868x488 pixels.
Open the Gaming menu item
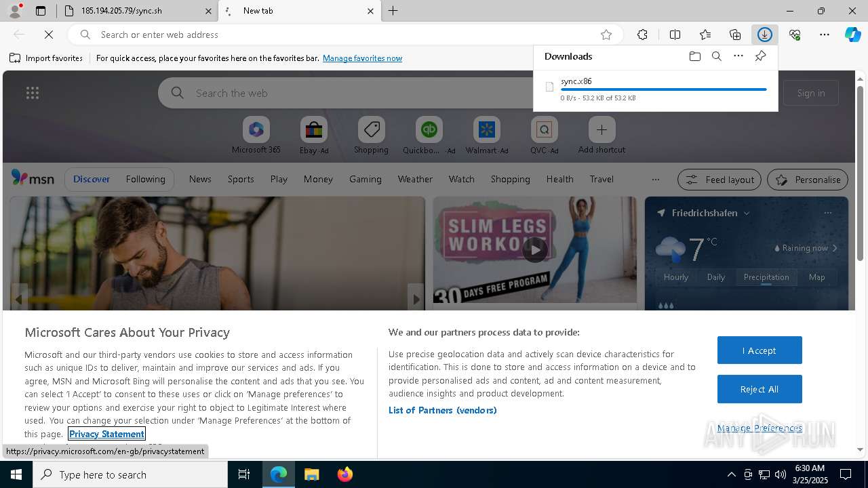(366, 179)
